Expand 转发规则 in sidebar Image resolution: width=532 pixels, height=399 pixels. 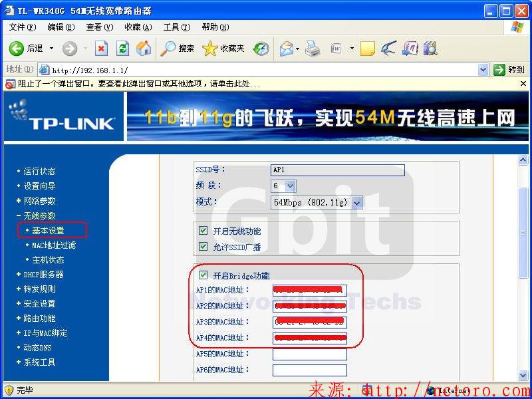39,289
